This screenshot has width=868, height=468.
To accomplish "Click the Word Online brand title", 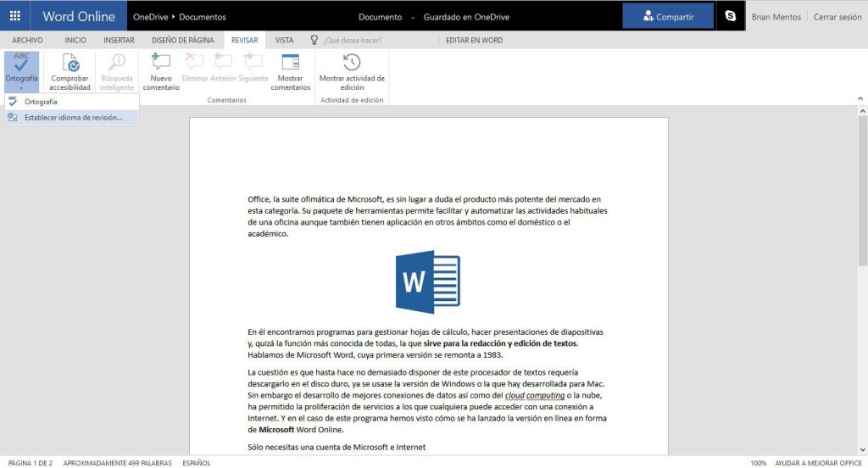I will tap(79, 16).
